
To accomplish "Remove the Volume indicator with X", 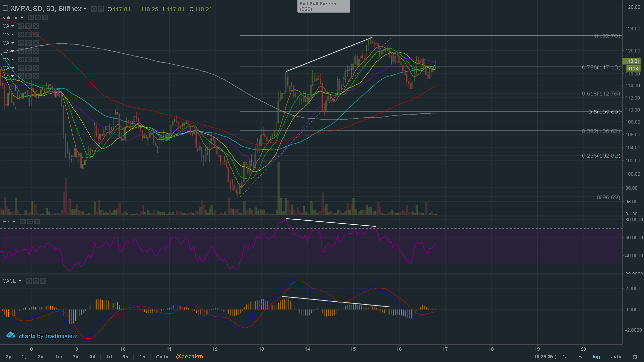I will pos(45,18).
